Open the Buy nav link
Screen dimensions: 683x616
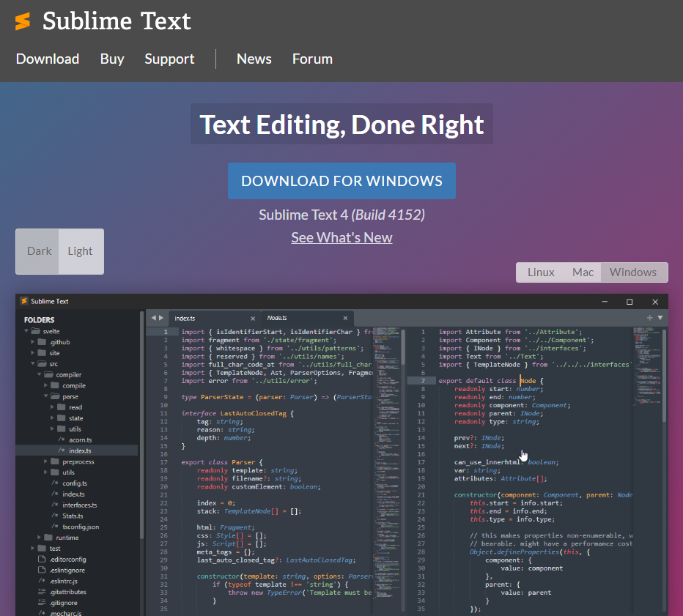pos(112,59)
